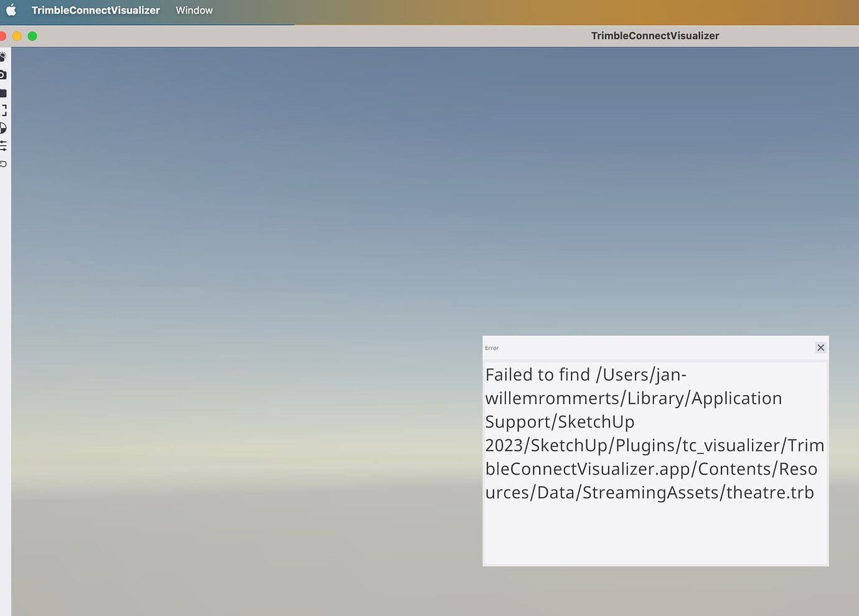Open the TrimbleConnectVisualizer application menu

95,10
